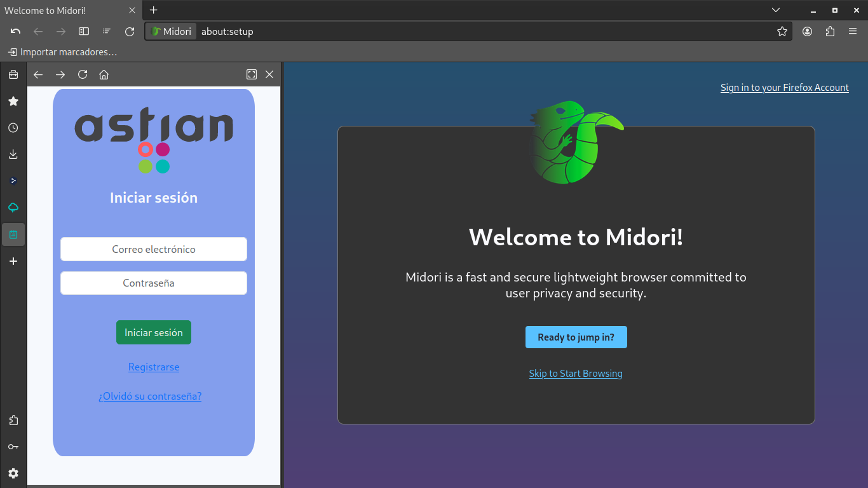
Task: Open the dark arrow web panel icon
Action: [x=13, y=181]
